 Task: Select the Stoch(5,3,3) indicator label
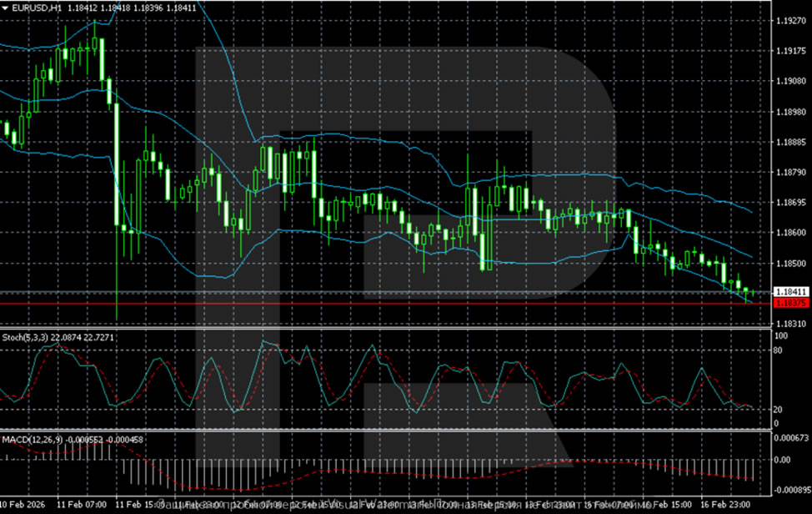(22, 336)
